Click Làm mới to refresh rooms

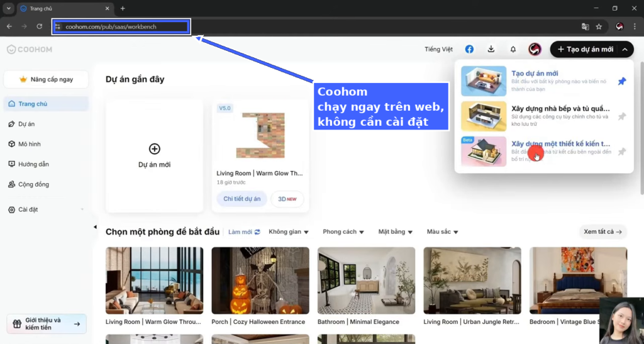[x=245, y=232]
